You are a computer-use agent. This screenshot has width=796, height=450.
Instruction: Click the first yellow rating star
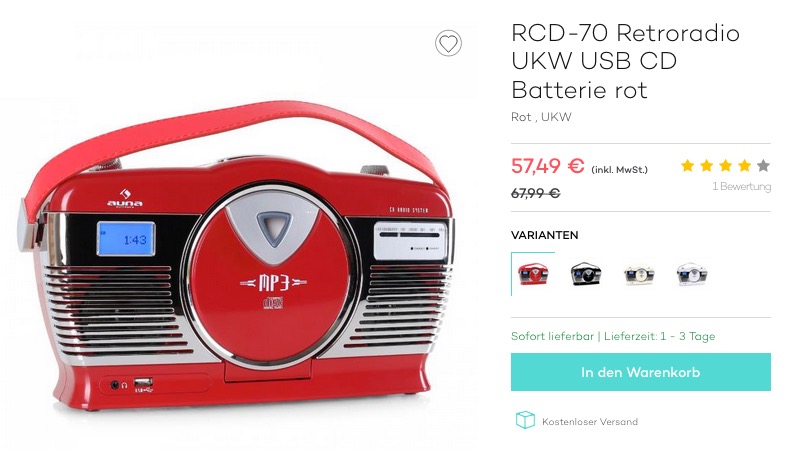pos(687,166)
